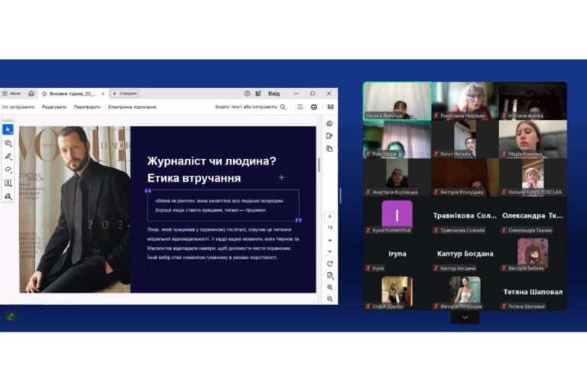Viewport: 587px width, 392px height.
Task: Click the total page count 13
Action: pyautogui.click(x=330, y=228)
